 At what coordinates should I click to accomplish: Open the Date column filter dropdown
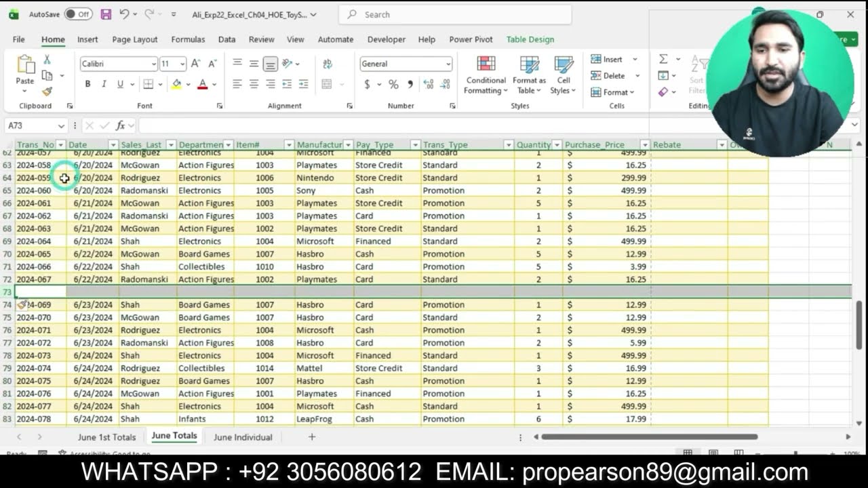coord(113,145)
